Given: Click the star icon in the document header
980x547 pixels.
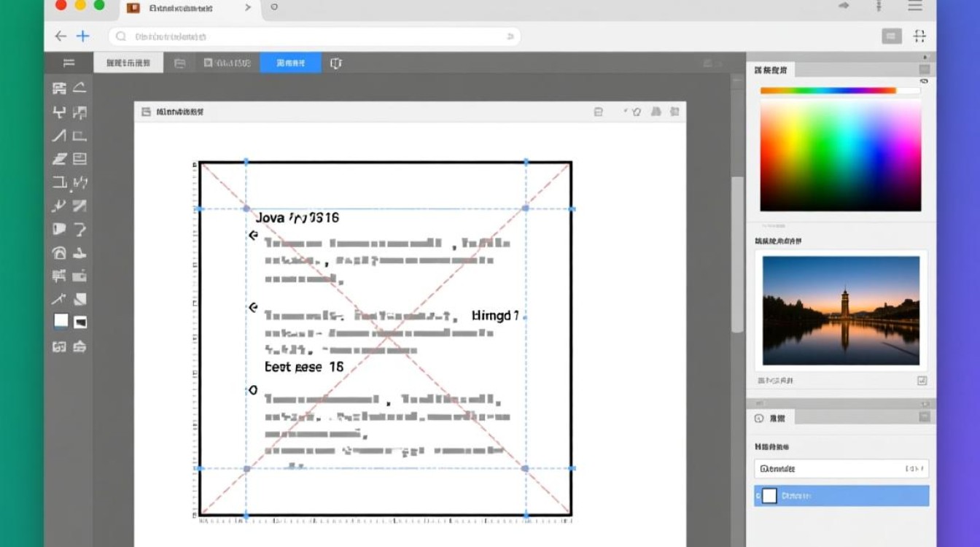Looking at the screenshot, I should pyautogui.click(x=636, y=112).
